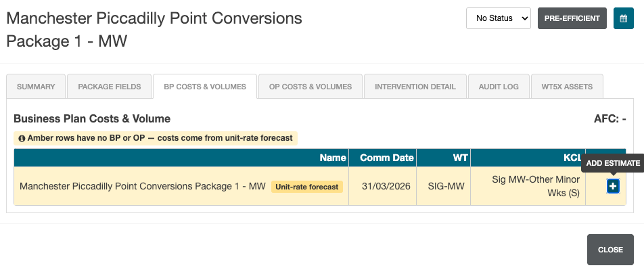
Task: Click the info icon in amber notice
Action: coord(22,138)
